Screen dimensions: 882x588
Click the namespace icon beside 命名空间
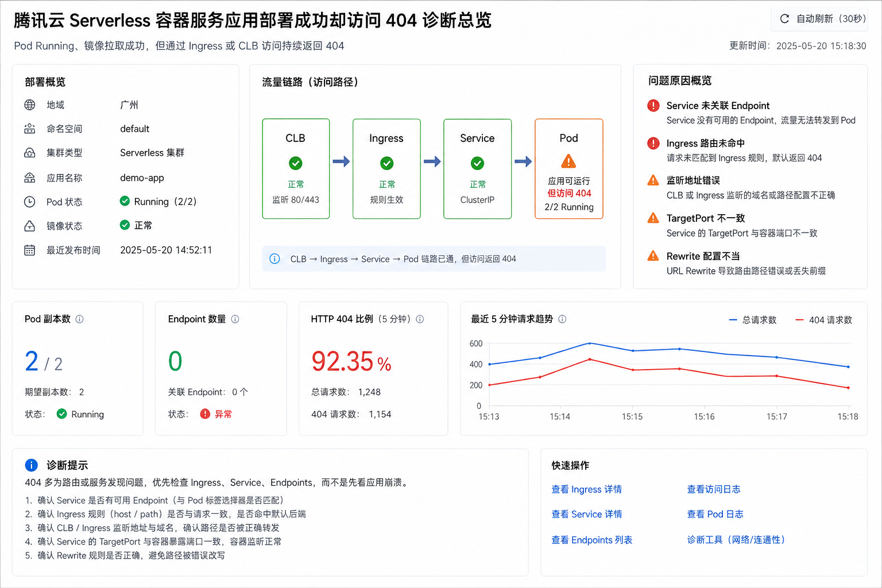pyautogui.click(x=30, y=129)
